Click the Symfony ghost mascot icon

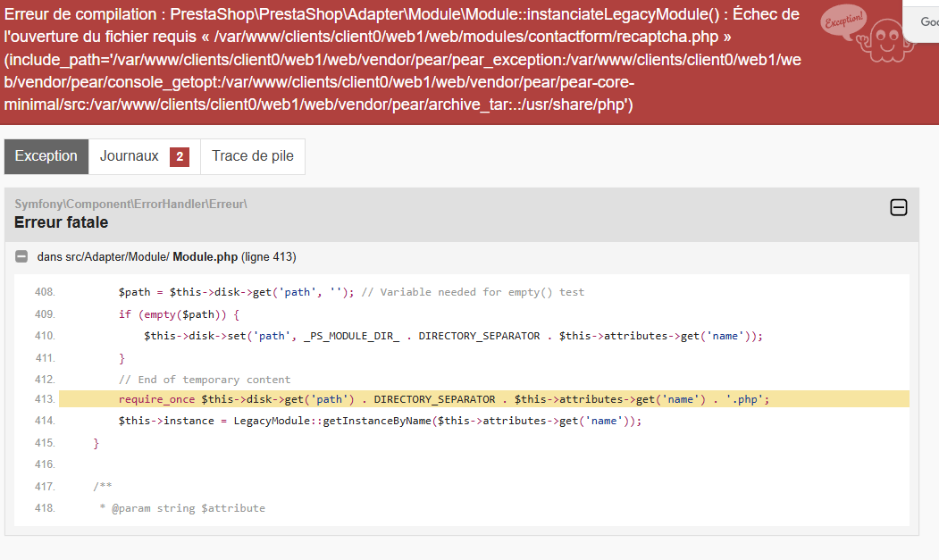point(885,40)
